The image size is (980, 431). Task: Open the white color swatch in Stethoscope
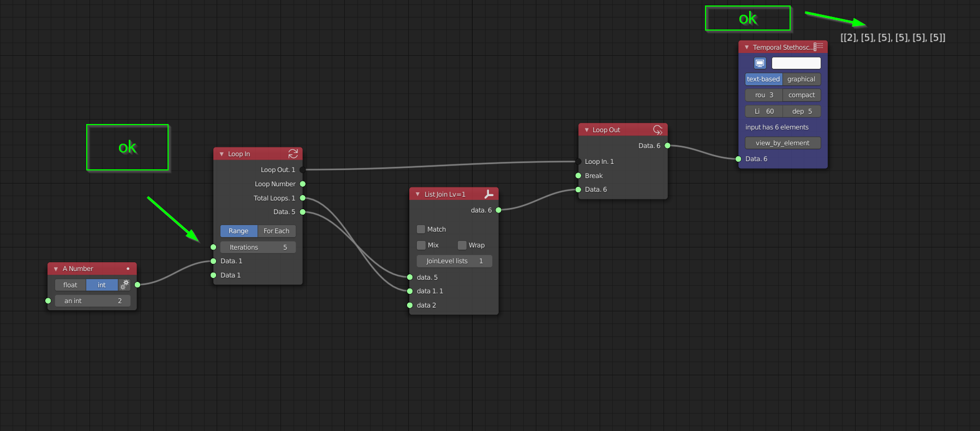(796, 63)
